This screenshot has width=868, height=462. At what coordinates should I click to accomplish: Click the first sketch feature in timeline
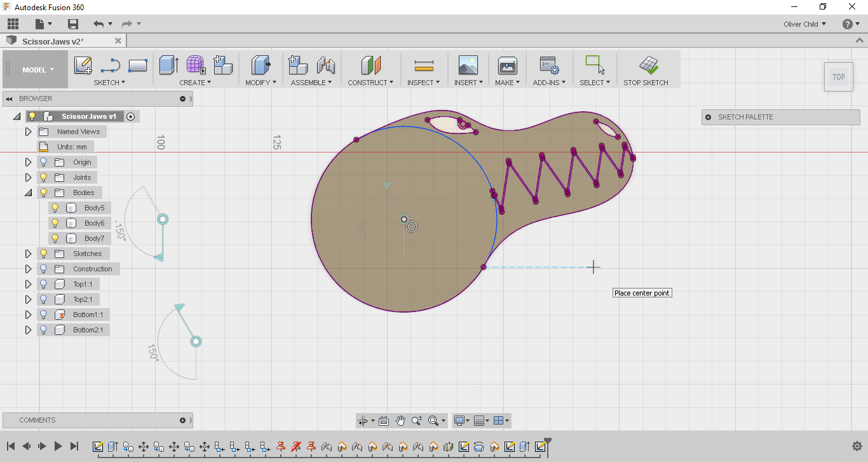pyautogui.click(x=98, y=447)
